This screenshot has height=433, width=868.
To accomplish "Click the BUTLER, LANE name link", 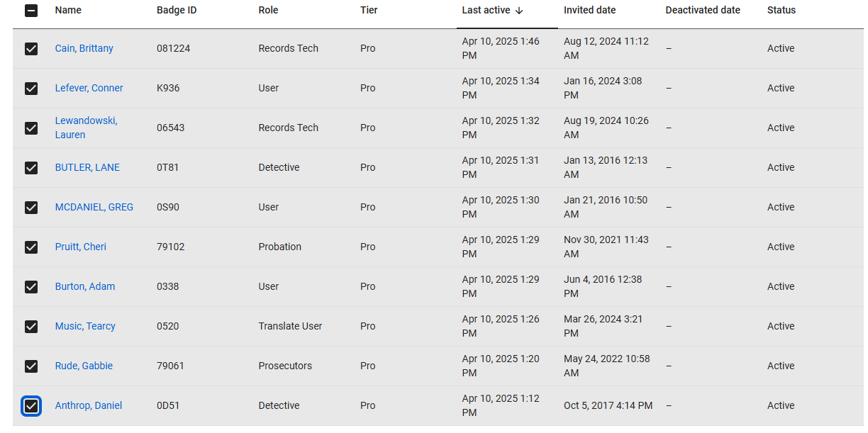I will pos(87,168).
